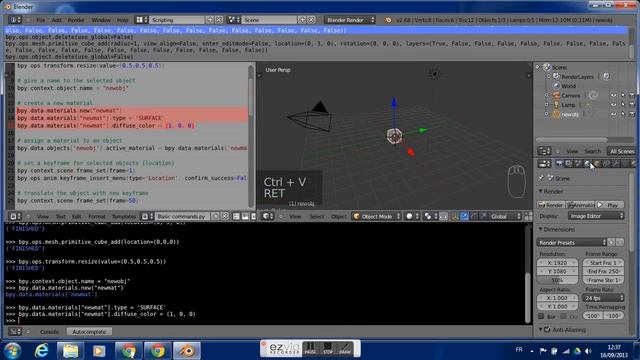This screenshot has height=360, width=640.
Task: Select Lamp in the outliner
Action: [568, 105]
